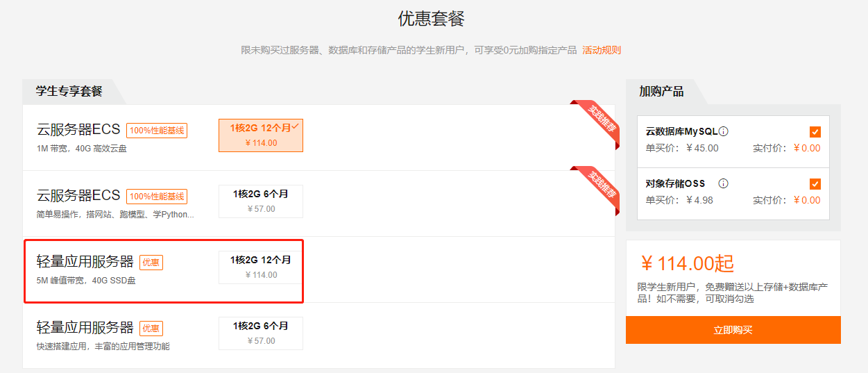Screen dimensions: 868x373
Task: Click the 云服务器ECS title with 简单易操作 description
Action: (78, 196)
